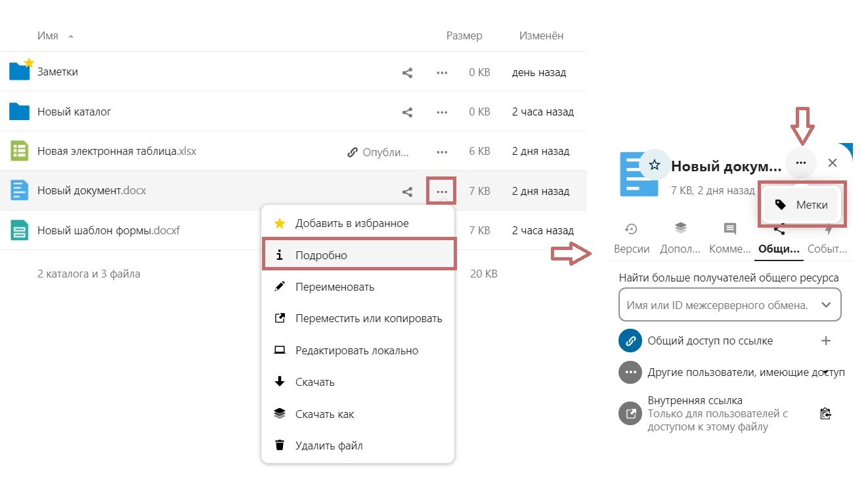Open three-dot menu for Новый каталог
Image resolution: width=868 pixels, height=477 pixels.
pos(442,112)
